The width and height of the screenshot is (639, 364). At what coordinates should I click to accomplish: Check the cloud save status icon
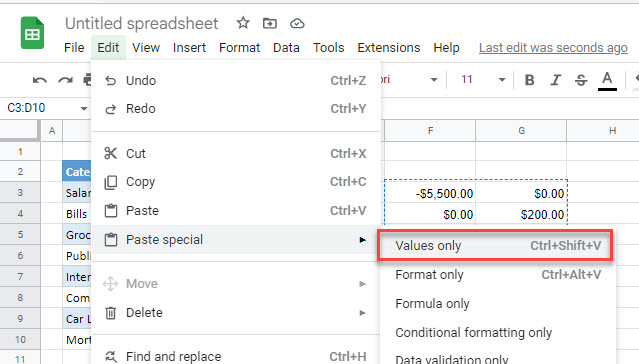coord(297,24)
